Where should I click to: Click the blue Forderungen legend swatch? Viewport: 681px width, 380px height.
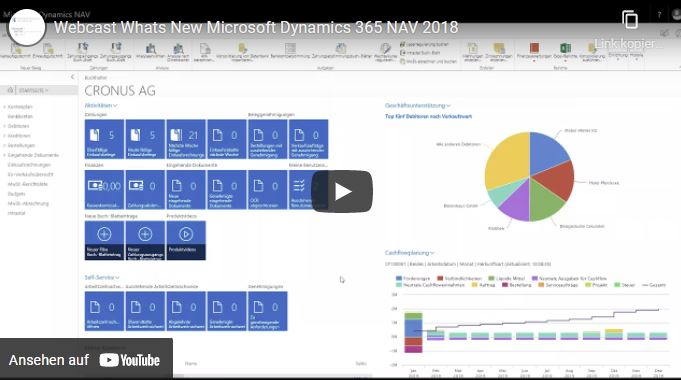[399, 278]
